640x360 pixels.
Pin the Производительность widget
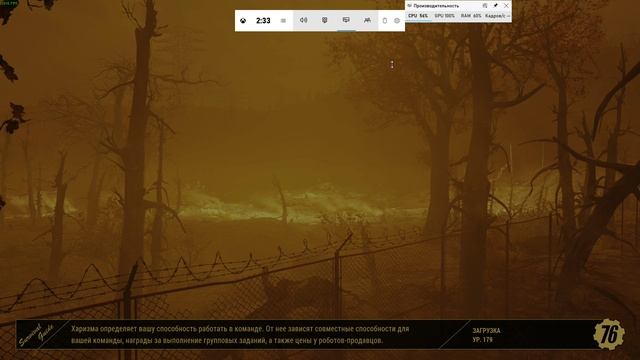[496, 6]
